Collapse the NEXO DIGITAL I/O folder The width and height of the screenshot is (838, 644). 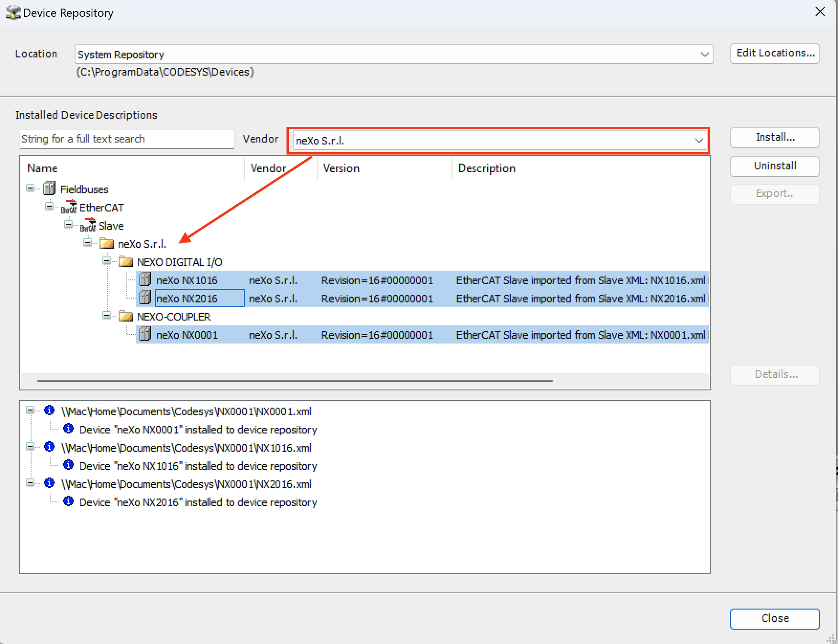pyautogui.click(x=107, y=261)
